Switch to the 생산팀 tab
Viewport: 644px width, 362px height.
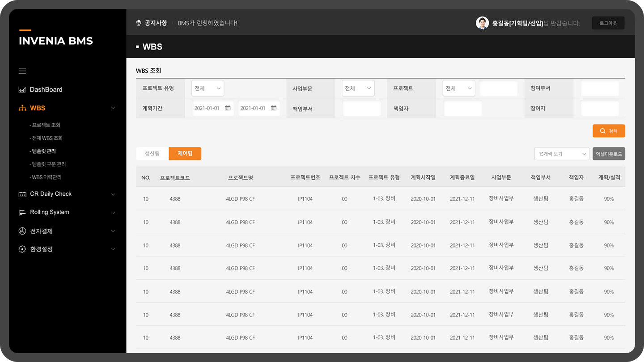pyautogui.click(x=152, y=154)
